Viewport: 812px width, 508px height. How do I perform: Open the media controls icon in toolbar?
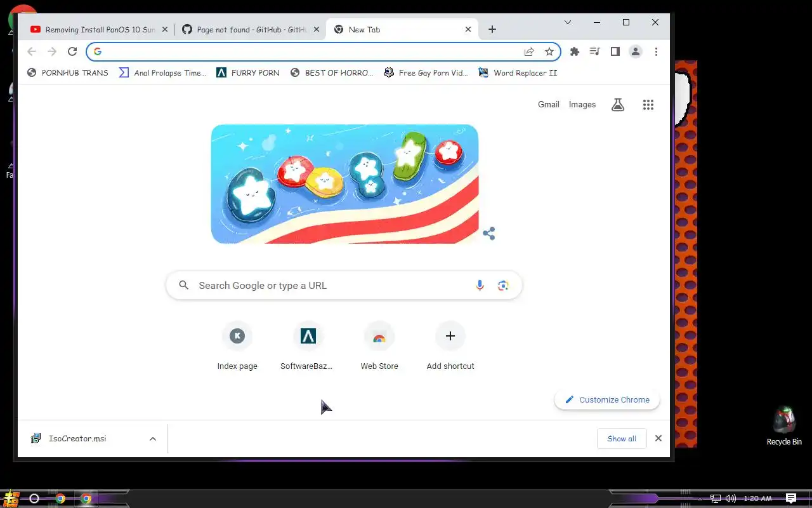[x=594, y=51]
